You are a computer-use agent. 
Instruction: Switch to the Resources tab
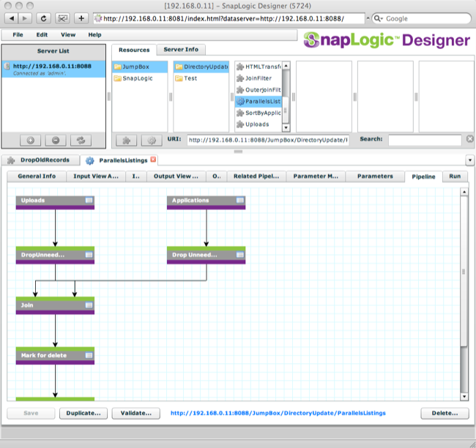click(x=134, y=50)
